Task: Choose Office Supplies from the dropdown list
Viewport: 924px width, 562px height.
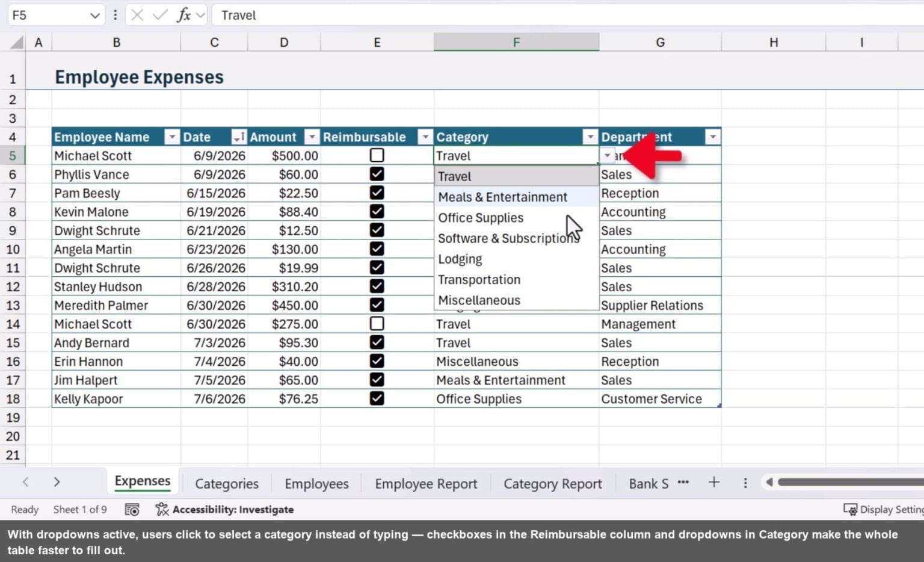Action: click(x=517, y=218)
